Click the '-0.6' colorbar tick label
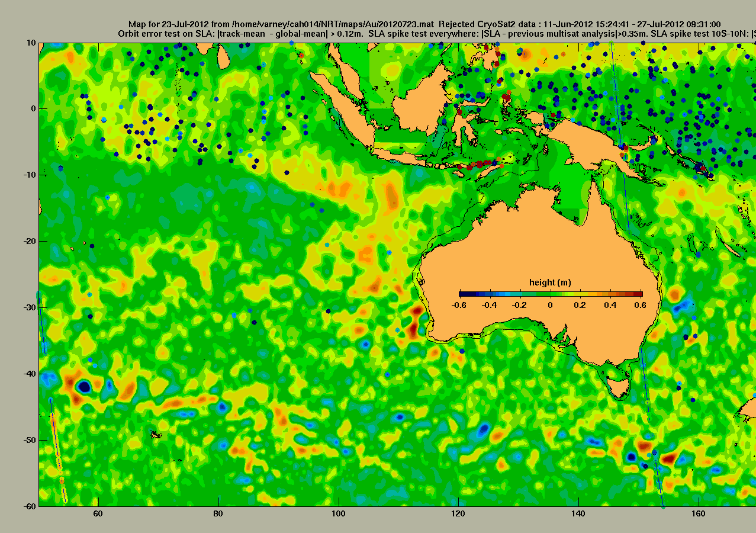This screenshot has height=533, width=756. click(x=459, y=304)
